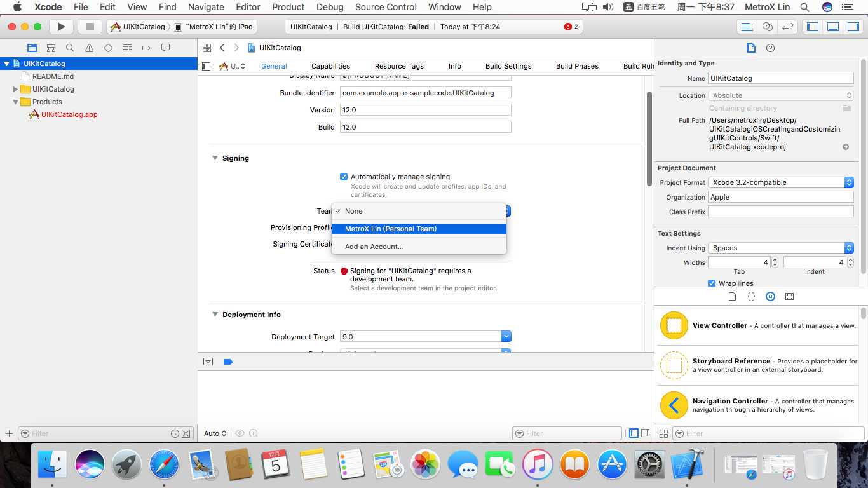Click the Organization field
Screen dimensions: 868x488
(781, 197)
